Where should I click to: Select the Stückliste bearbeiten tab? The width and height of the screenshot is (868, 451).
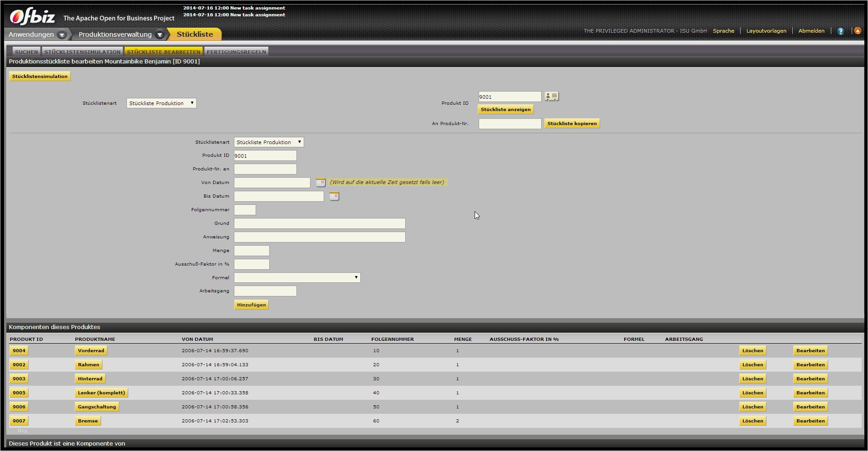(x=164, y=52)
